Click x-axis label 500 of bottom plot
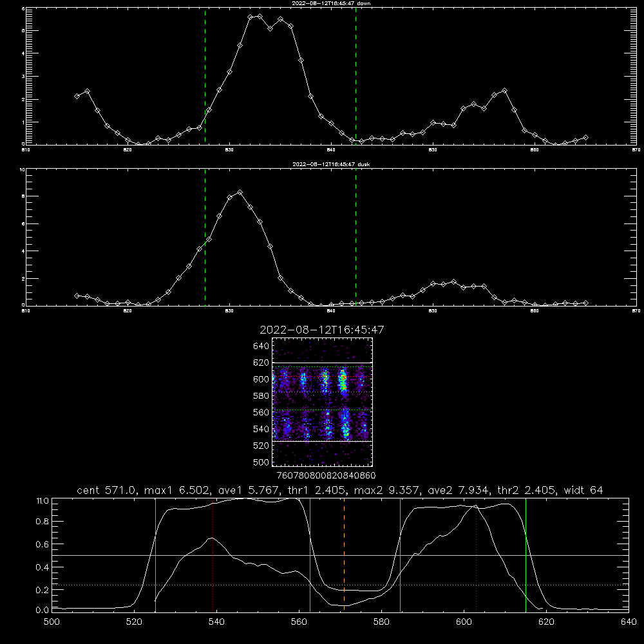Screen dimensions: 644x644 coord(52,622)
